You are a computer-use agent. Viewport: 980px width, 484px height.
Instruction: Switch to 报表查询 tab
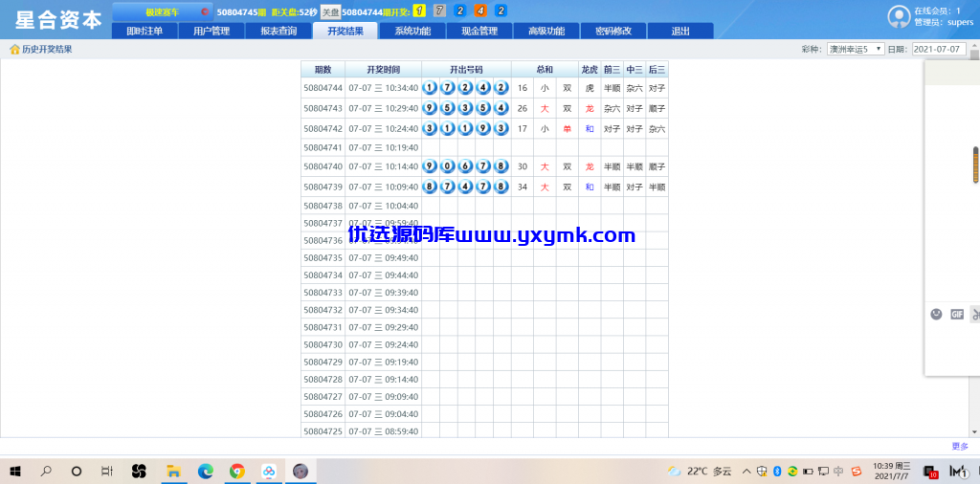(278, 32)
